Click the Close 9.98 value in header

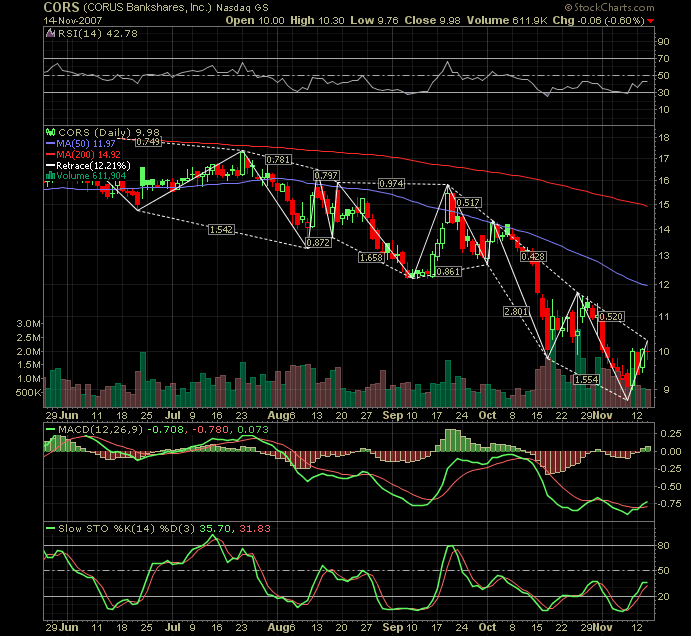433,20
